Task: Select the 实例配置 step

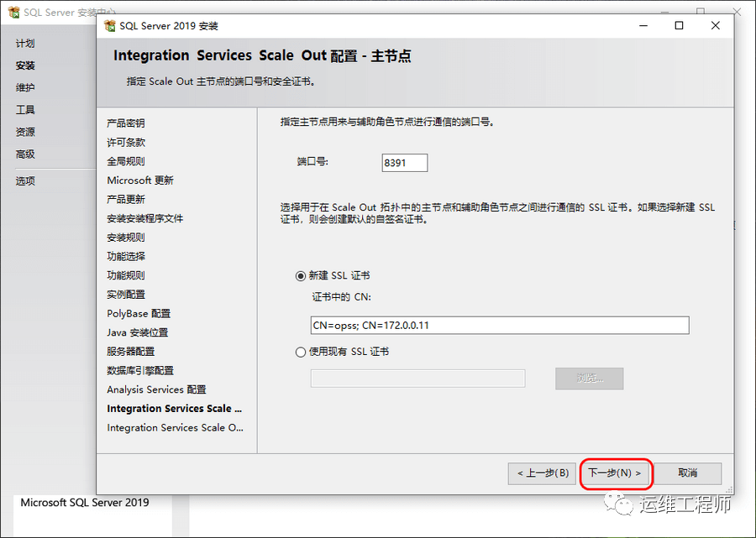Action: coord(126,295)
